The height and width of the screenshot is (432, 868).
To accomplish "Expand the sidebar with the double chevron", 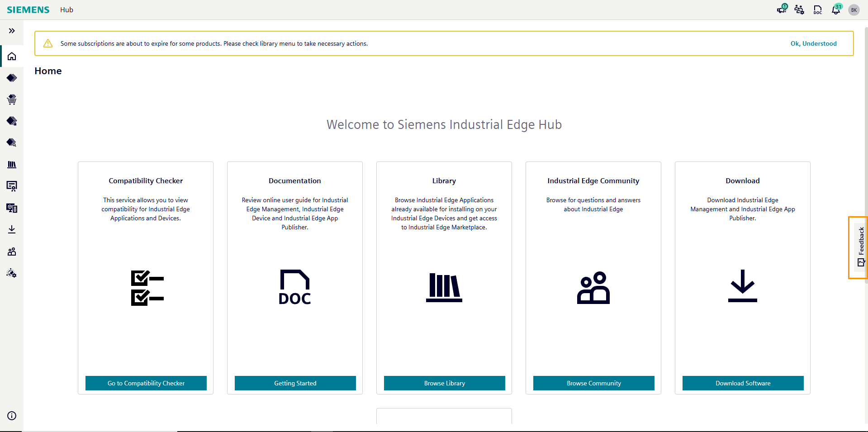I will [x=12, y=31].
